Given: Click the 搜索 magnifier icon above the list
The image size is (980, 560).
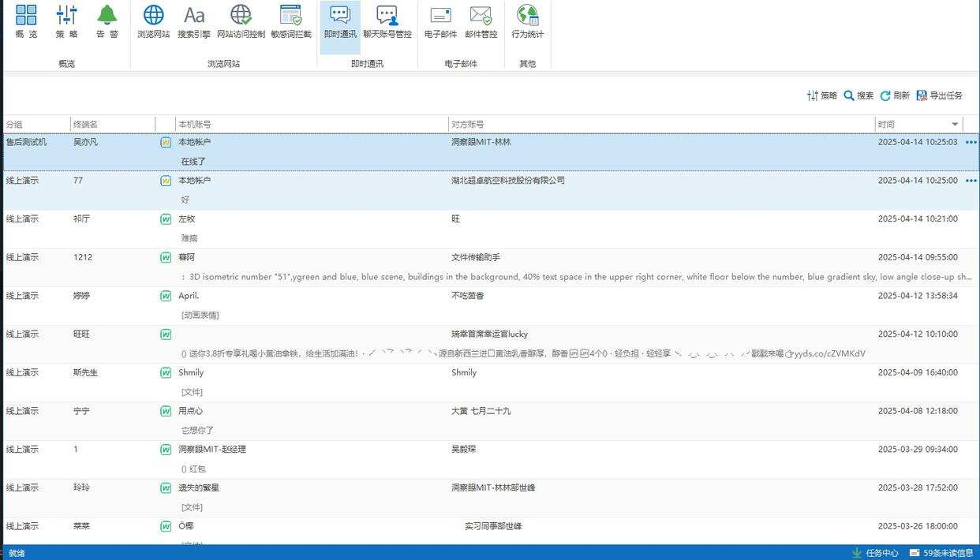Looking at the screenshot, I should (858, 95).
